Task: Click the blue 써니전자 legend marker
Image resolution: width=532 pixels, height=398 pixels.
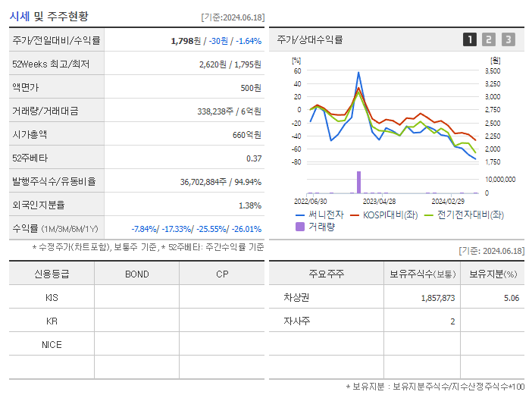Action: coord(300,215)
